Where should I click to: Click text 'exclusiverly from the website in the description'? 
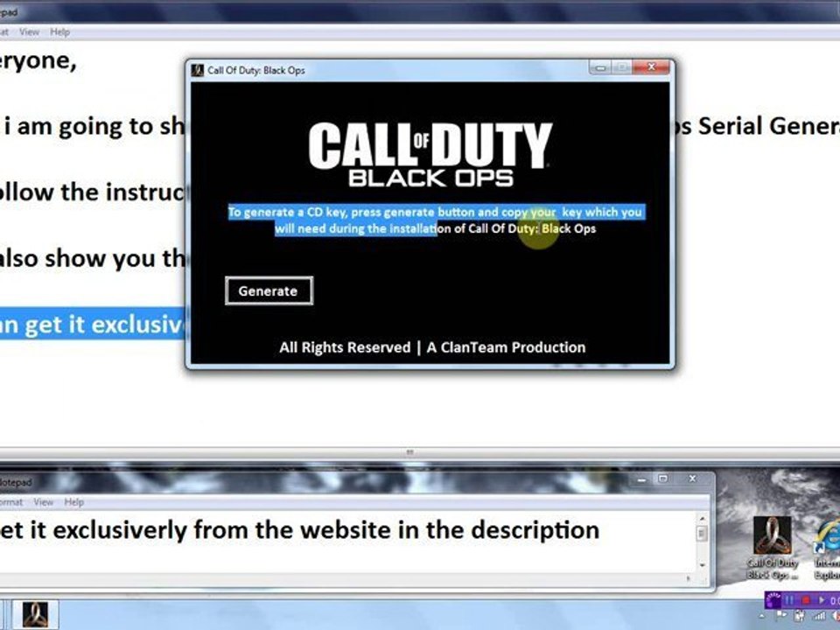[326, 531]
